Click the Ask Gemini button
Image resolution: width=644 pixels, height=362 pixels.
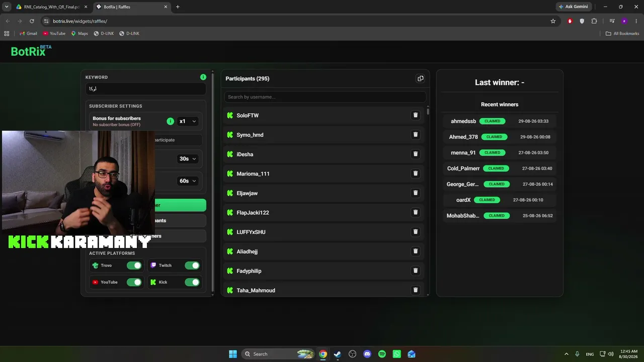click(x=573, y=7)
